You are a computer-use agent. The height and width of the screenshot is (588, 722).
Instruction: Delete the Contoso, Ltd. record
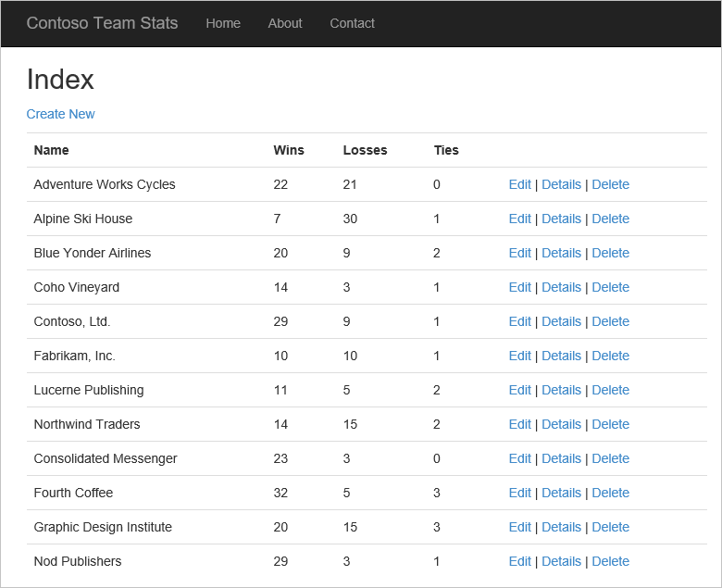(x=610, y=321)
